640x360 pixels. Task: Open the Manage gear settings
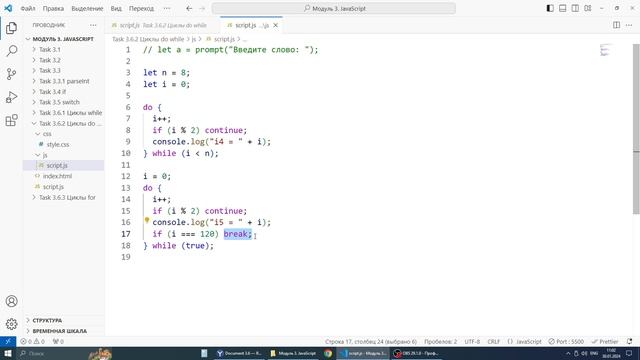pos(11,324)
